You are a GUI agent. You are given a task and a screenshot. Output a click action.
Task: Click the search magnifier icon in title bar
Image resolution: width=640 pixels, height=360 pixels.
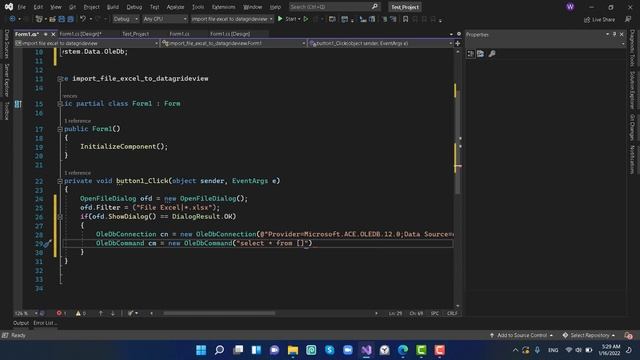375,7
